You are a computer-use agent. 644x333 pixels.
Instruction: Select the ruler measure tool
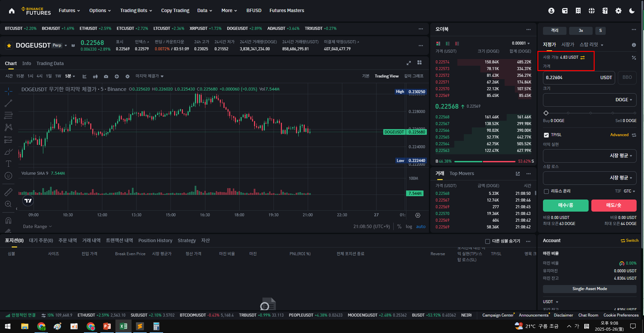click(x=8, y=192)
